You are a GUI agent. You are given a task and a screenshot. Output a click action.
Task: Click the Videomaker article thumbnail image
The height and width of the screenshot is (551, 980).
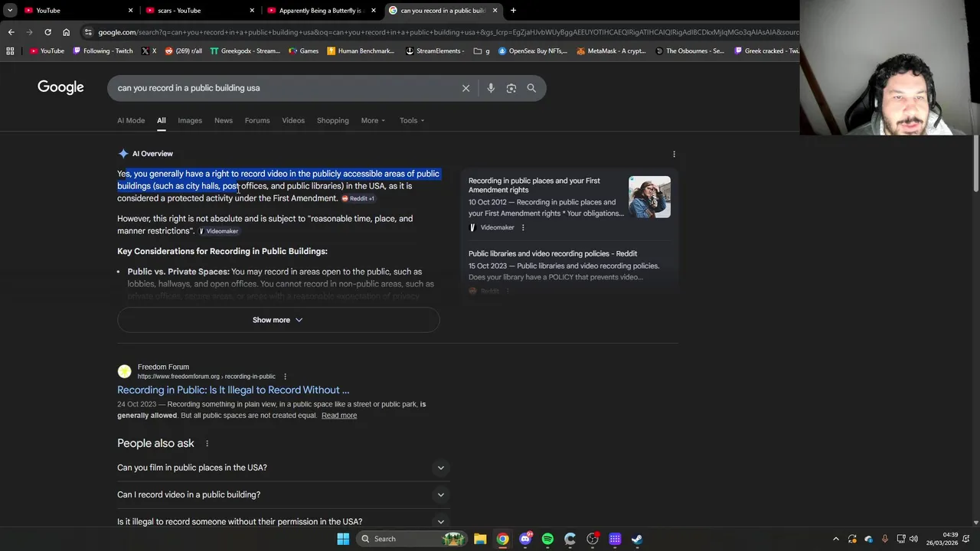649,197
